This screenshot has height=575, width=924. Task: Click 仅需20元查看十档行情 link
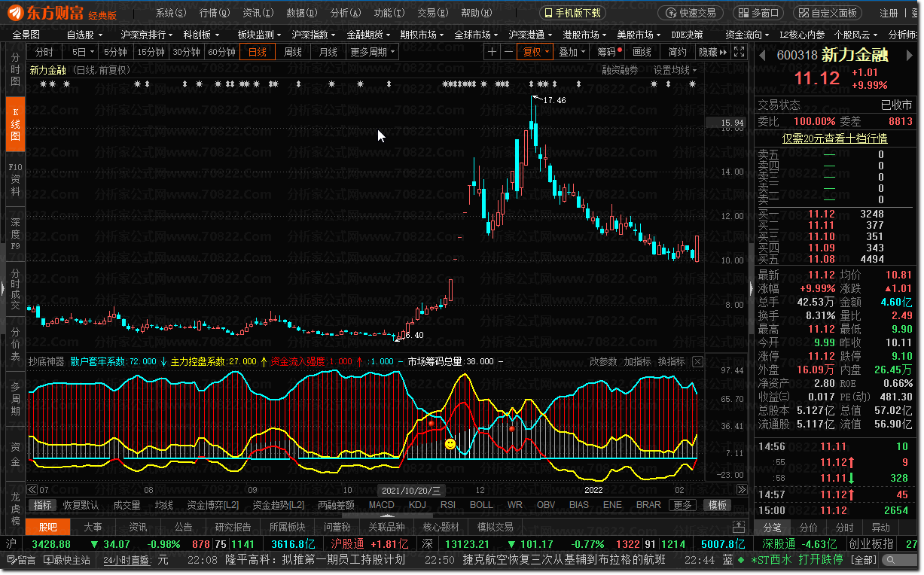(834, 138)
